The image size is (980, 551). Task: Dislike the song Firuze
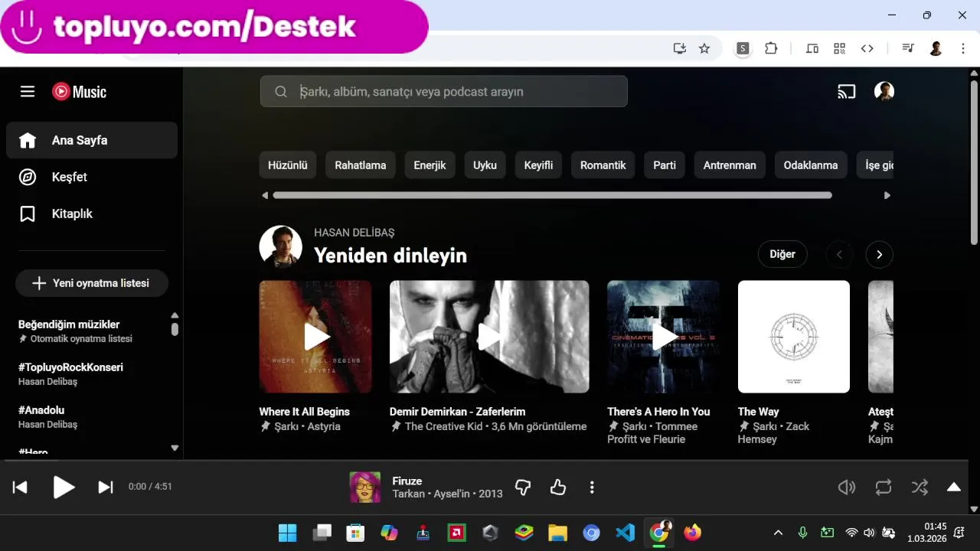tap(523, 487)
